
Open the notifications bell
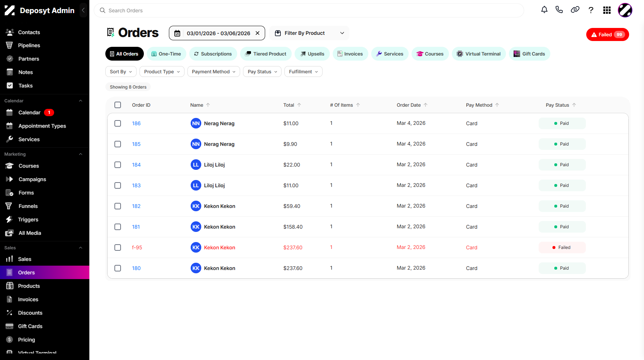click(x=544, y=10)
